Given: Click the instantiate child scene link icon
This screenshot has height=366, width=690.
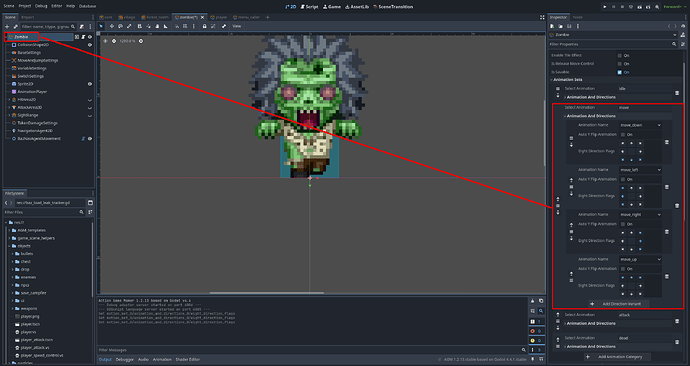Looking at the screenshot, I should click(15, 27).
